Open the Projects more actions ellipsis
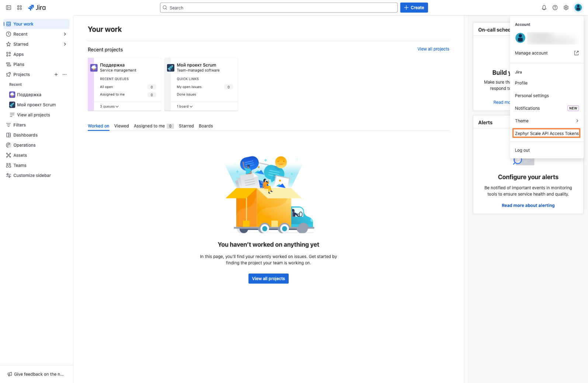Image resolution: width=588 pixels, height=383 pixels. coord(65,74)
